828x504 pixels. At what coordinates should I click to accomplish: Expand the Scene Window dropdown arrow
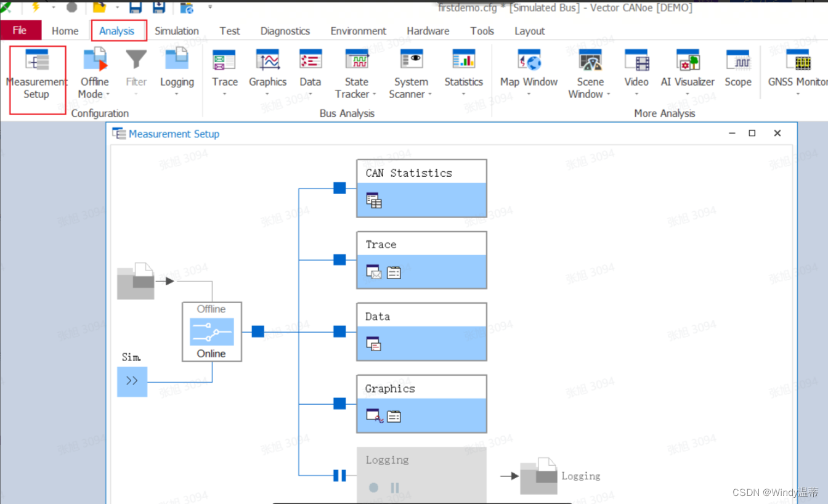coord(608,94)
